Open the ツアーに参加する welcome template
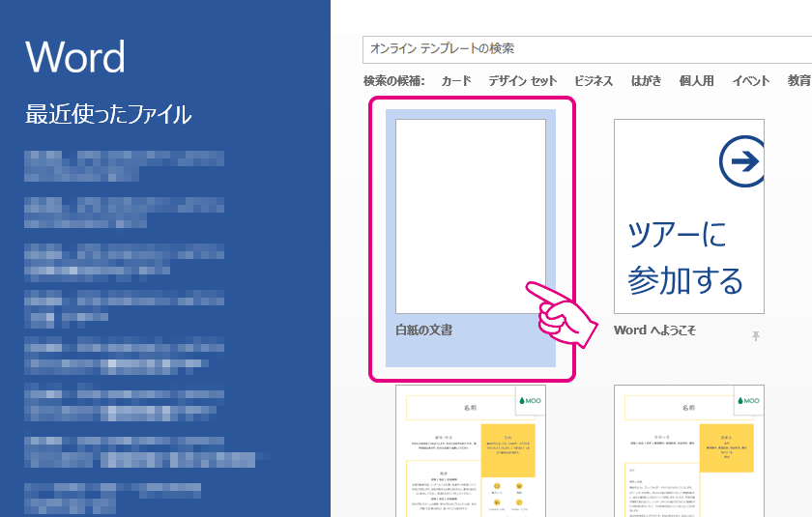The height and width of the screenshot is (517, 812). pyautogui.click(x=688, y=216)
